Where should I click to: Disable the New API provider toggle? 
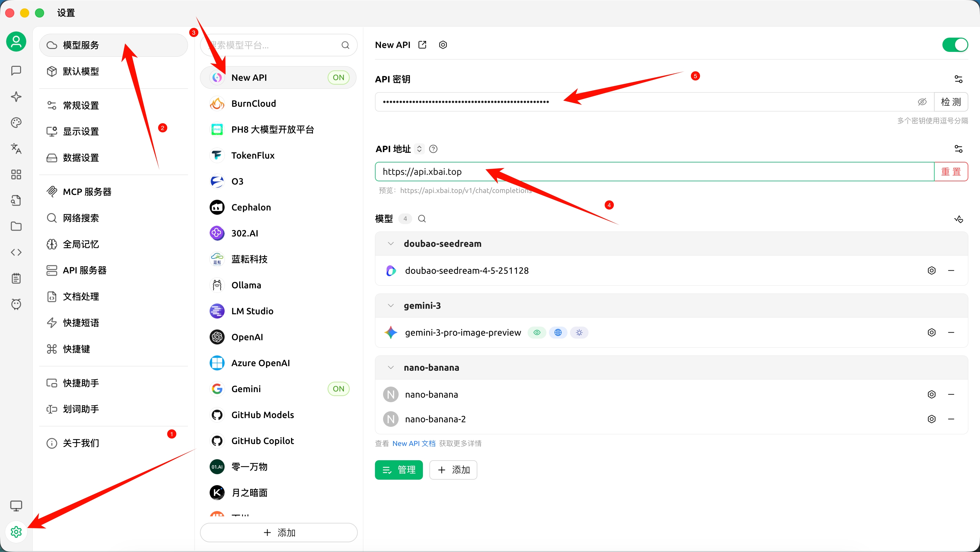coord(955,44)
